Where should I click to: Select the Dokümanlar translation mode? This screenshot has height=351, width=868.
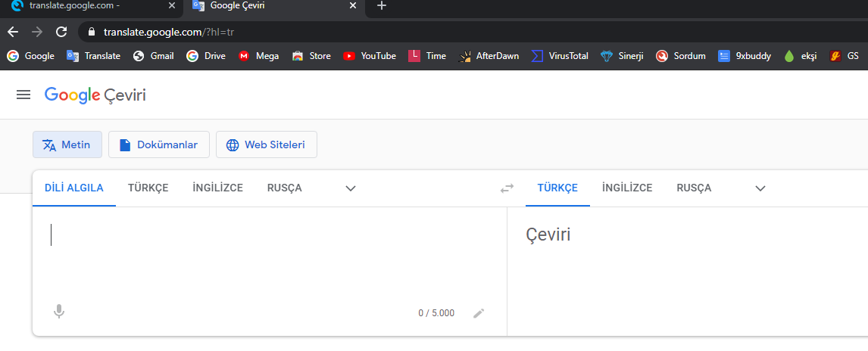pyautogui.click(x=159, y=144)
